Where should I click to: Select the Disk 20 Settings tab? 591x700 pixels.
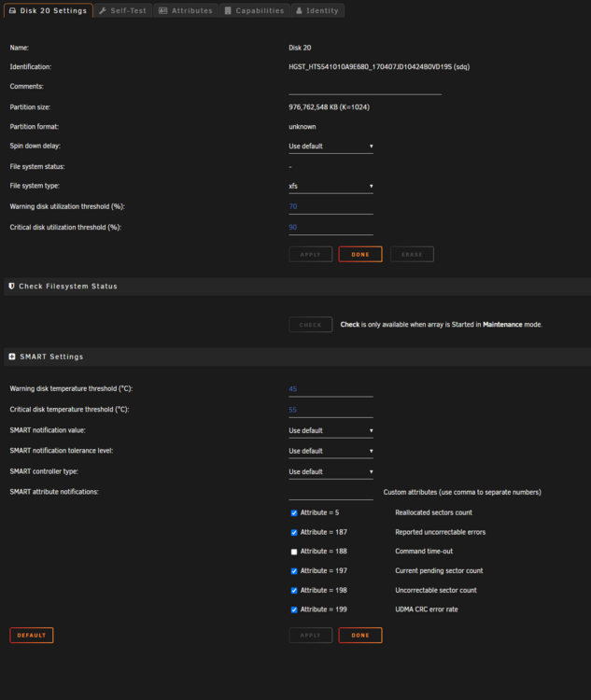tap(49, 10)
